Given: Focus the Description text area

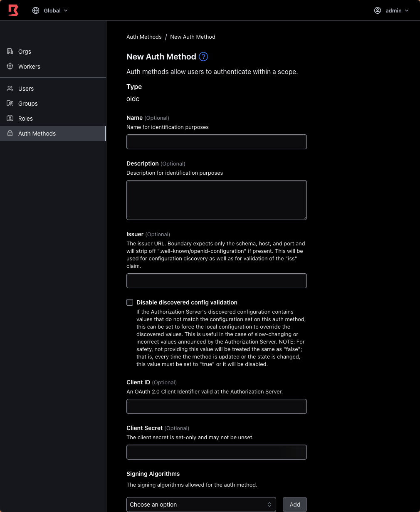Looking at the screenshot, I should click(x=217, y=200).
